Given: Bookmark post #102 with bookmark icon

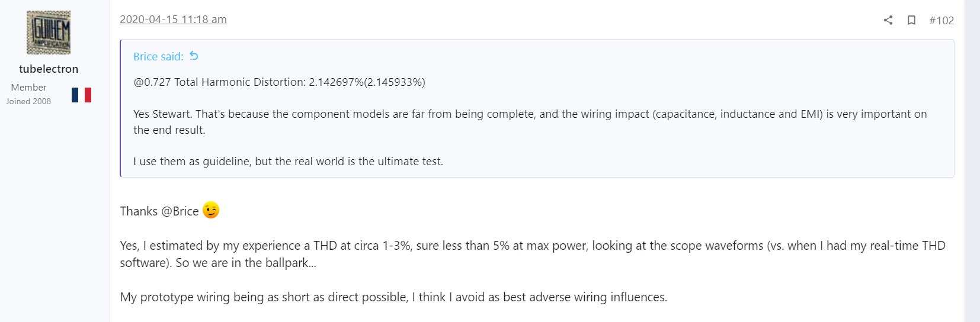Looking at the screenshot, I should tap(911, 20).
